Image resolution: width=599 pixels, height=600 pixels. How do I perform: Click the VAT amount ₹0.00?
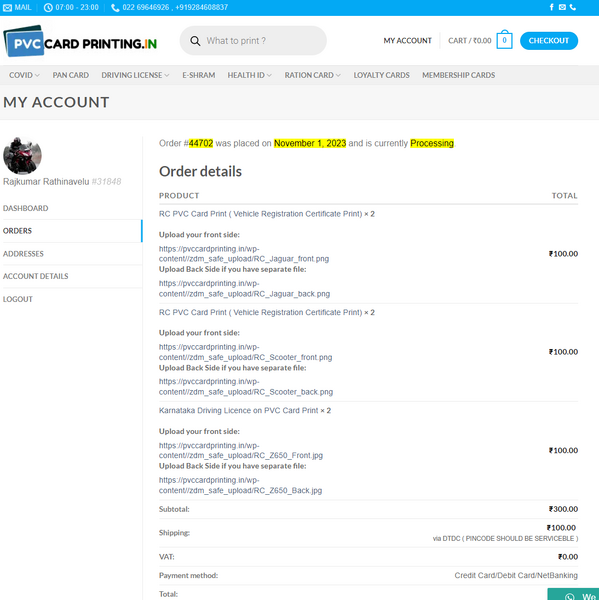(568, 557)
